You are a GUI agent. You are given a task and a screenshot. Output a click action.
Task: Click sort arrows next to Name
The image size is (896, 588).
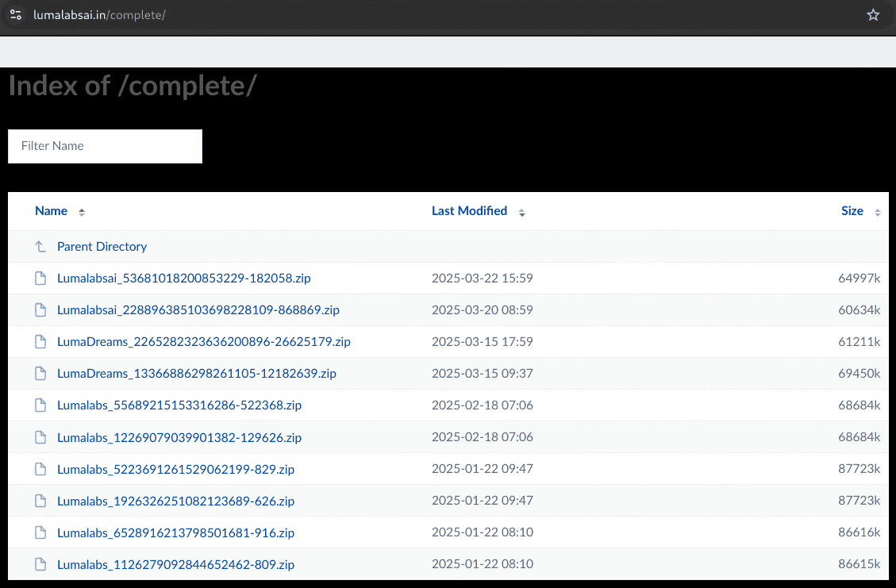coord(82,212)
